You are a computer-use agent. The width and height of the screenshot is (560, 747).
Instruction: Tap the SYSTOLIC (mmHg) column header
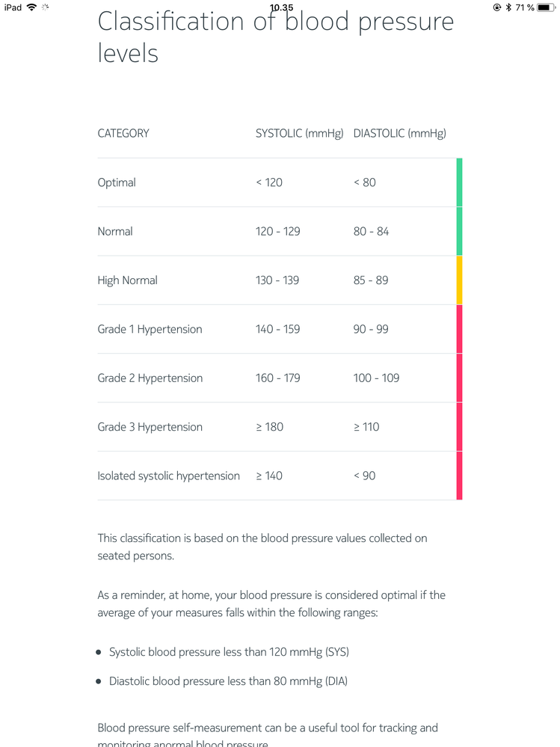[300, 133]
